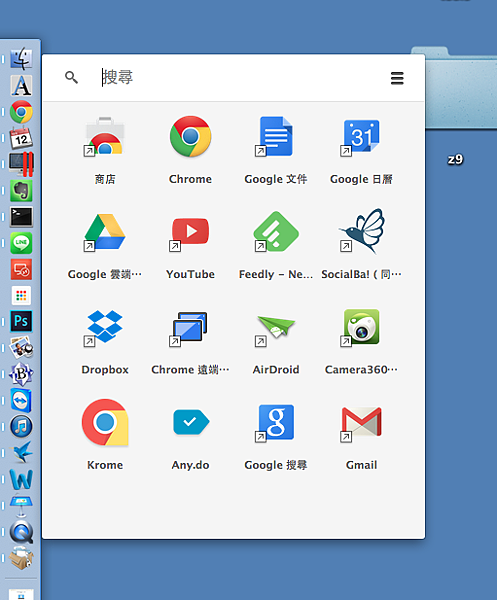Open LINE from the Dock
Viewport: 497px width, 600px height.
click(x=21, y=243)
